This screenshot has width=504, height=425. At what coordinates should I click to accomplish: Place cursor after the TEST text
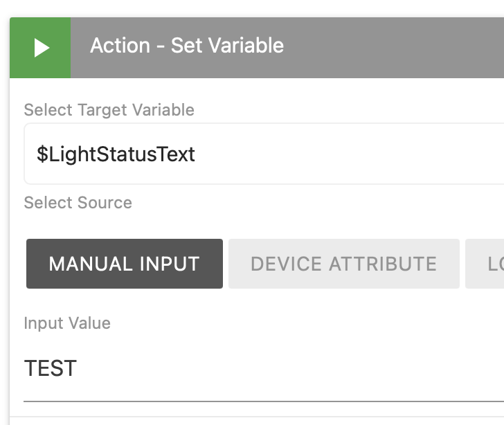click(x=78, y=369)
